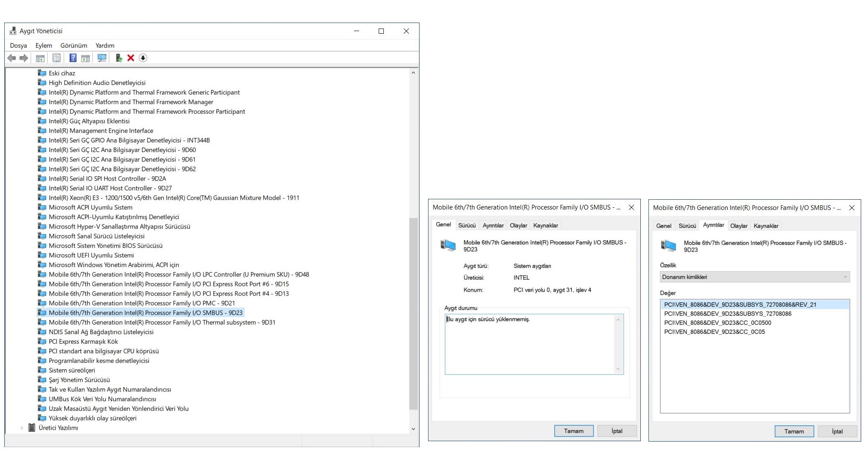Open the Görünüm menu

74,46
